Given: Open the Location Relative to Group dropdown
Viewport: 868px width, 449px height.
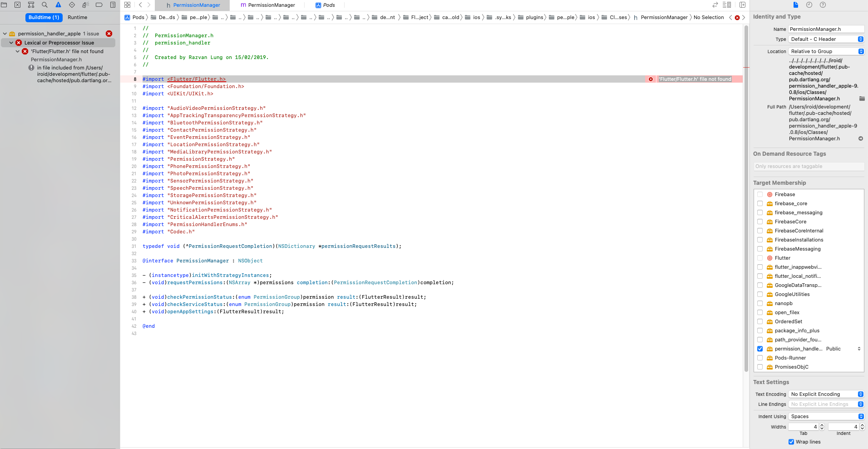Looking at the screenshot, I should (x=826, y=51).
